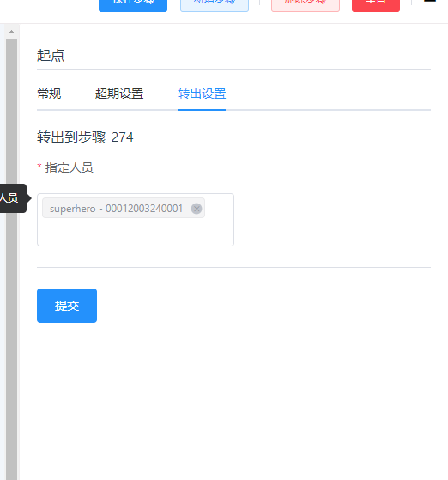The width and height of the screenshot is (448, 480).
Task: Click the red asterisk required marker
Action: coord(39,166)
